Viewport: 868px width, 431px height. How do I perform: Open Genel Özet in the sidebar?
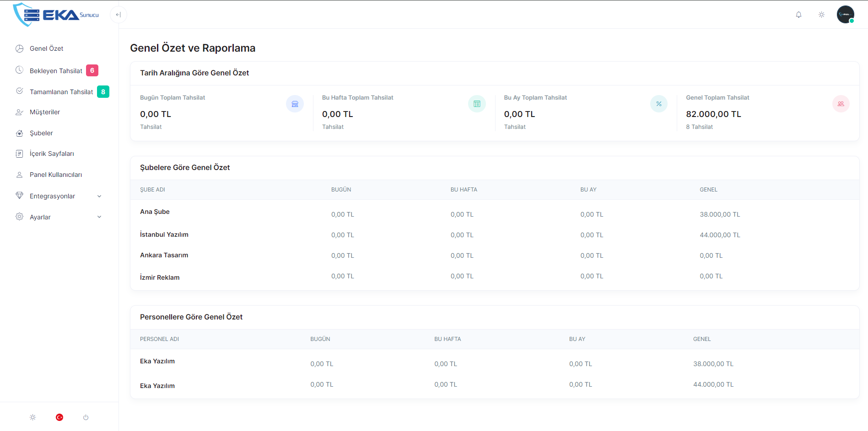pyautogui.click(x=46, y=48)
